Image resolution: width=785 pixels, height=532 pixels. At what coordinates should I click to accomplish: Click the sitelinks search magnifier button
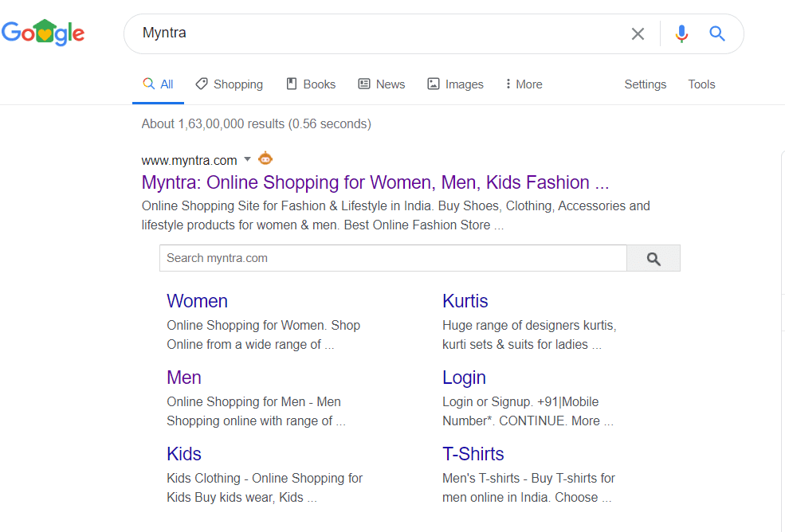(x=654, y=258)
